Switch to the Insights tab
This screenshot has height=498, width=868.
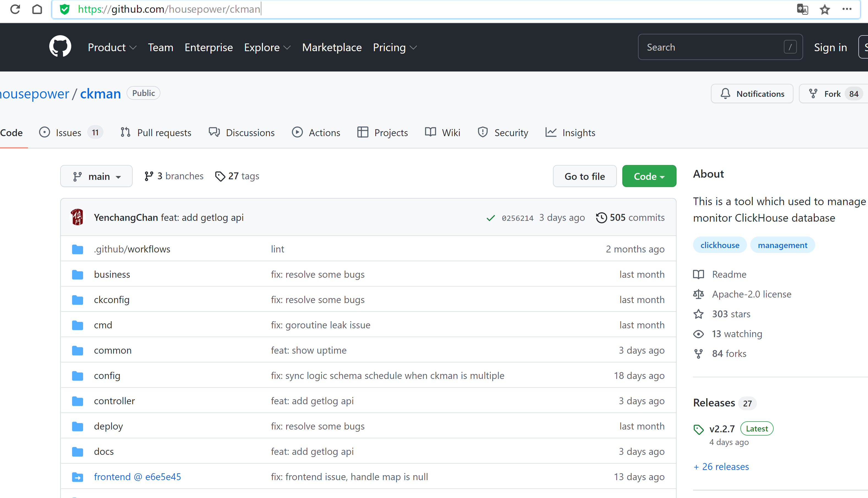(570, 132)
